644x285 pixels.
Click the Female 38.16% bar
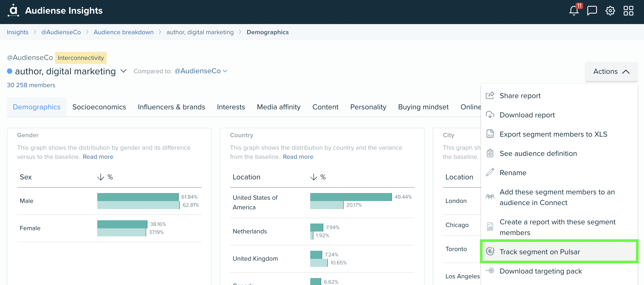(122, 224)
